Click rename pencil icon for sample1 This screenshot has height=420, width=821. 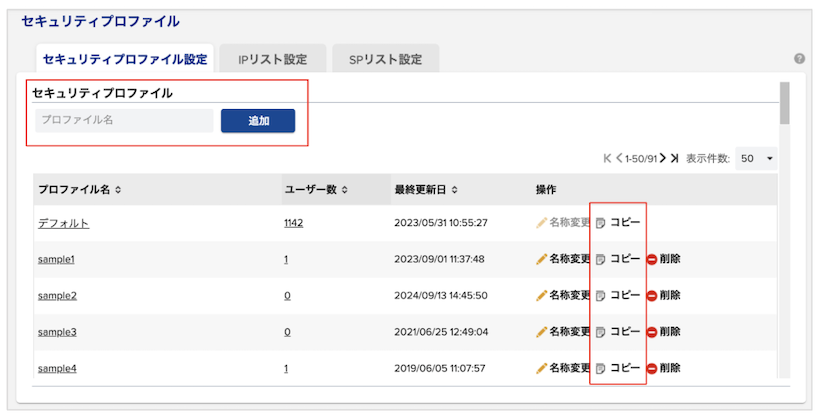[x=541, y=259]
